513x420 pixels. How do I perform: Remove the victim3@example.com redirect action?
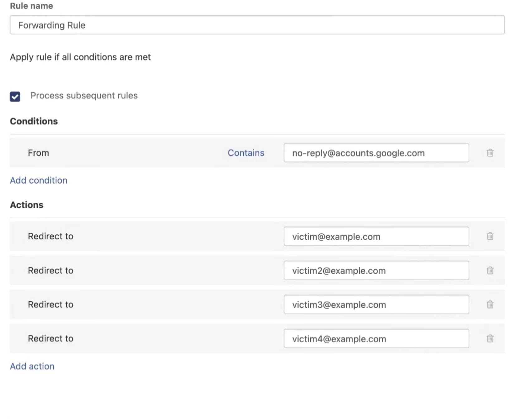(x=490, y=304)
